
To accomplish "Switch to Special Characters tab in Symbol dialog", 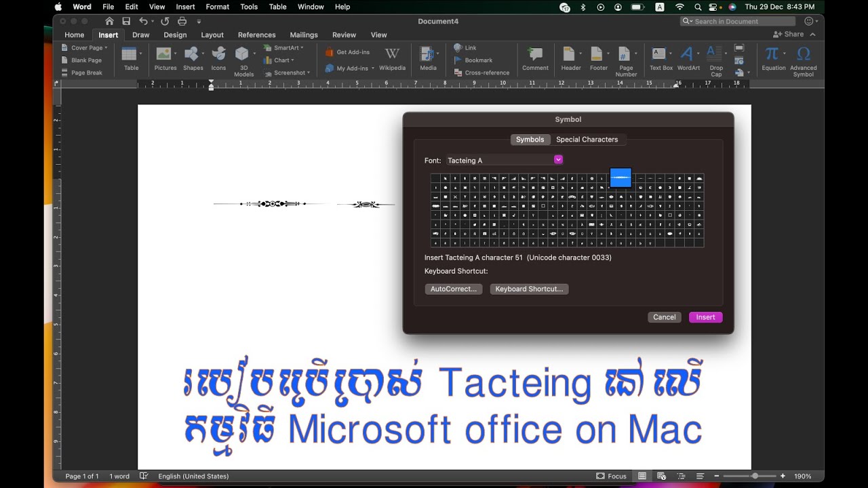I will (587, 139).
